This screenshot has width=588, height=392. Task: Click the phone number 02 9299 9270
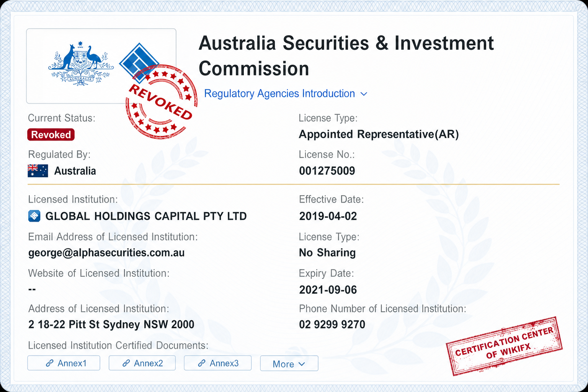pyautogui.click(x=332, y=325)
